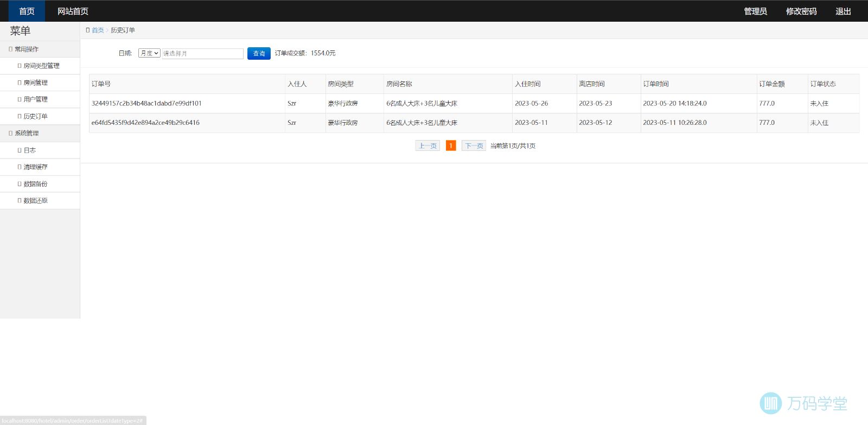Viewport: 868px width, 425px height.
Task: Click check-in date 2023-05-26
Action: (531, 103)
